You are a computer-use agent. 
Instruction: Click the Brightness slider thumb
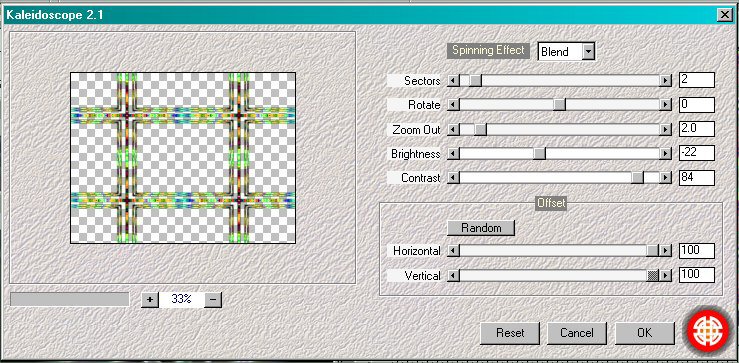[x=539, y=154]
